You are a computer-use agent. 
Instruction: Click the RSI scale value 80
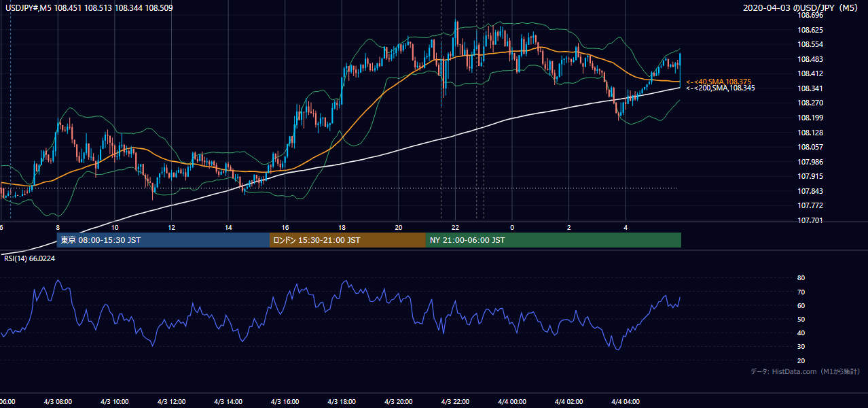801,278
